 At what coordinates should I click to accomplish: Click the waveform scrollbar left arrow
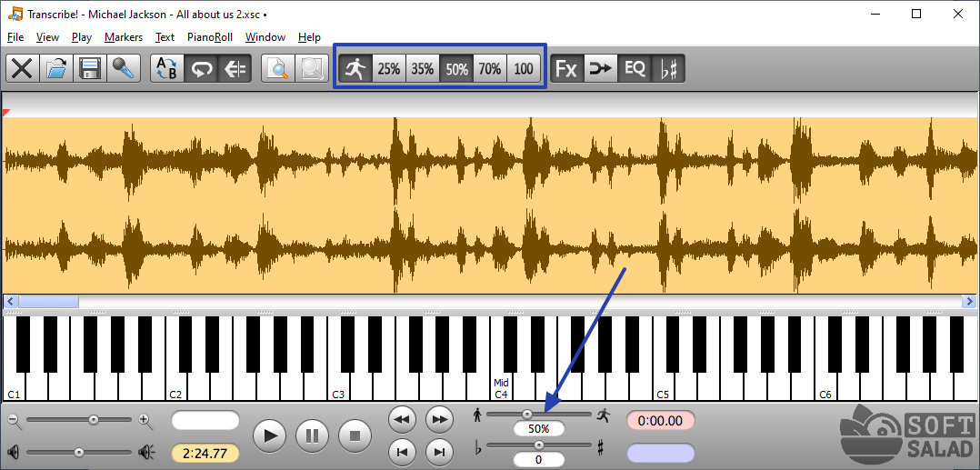coord(9,301)
